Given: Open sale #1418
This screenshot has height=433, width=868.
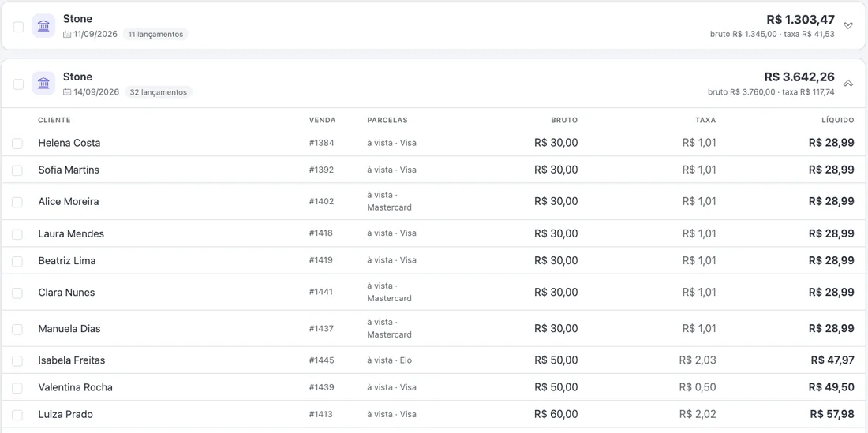Looking at the screenshot, I should pos(321,233).
